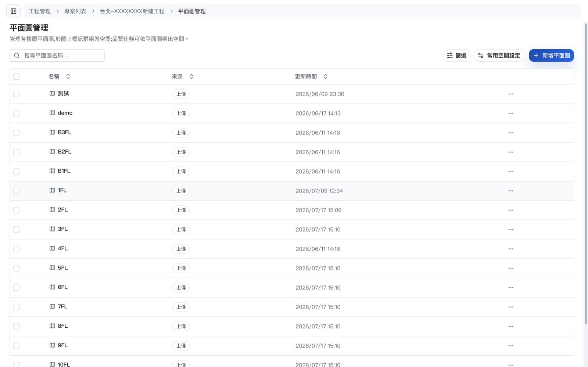The height and width of the screenshot is (367, 588).
Task: Click the map icon beside 1FL
Action: point(52,190)
